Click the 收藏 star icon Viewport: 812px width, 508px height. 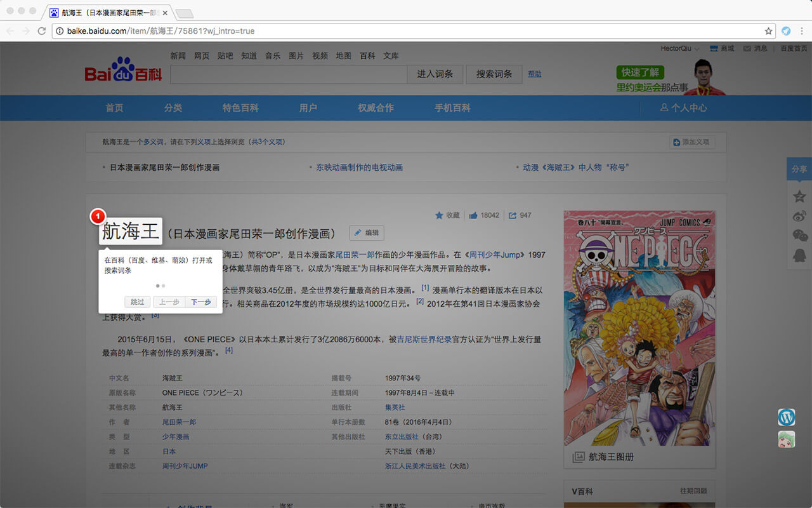[x=439, y=215]
